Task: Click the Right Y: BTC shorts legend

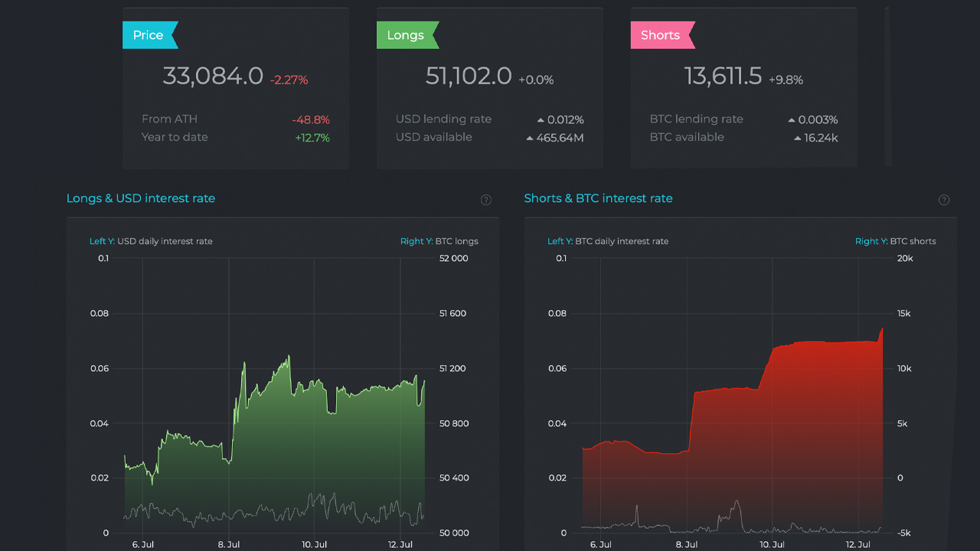Action: tap(896, 241)
